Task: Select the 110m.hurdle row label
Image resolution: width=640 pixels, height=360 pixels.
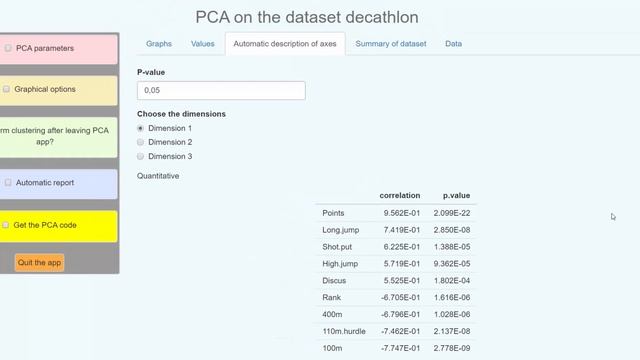Action: (x=344, y=331)
